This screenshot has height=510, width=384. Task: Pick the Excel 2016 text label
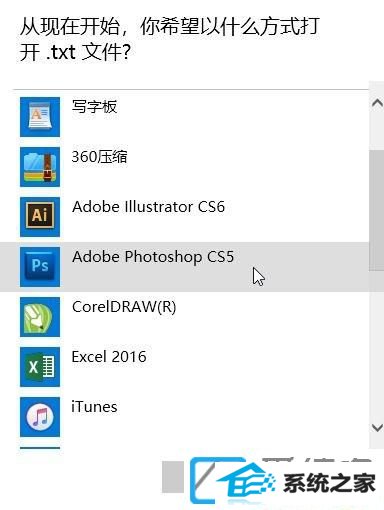[x=109, y=357]
